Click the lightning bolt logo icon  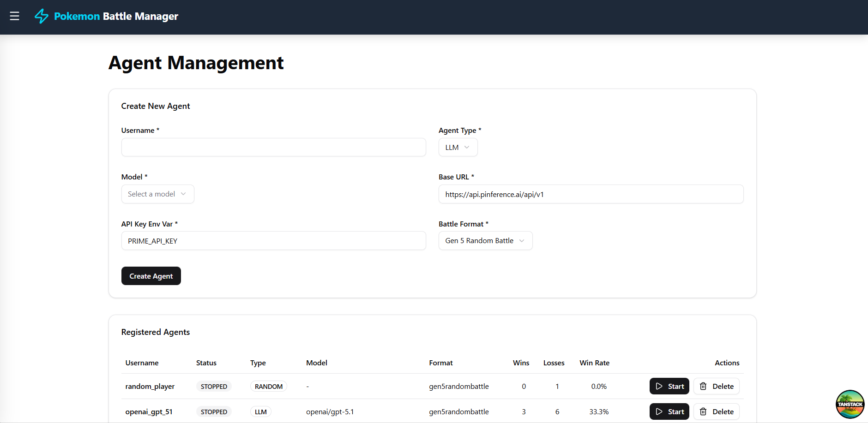click(x=42, y=16)
